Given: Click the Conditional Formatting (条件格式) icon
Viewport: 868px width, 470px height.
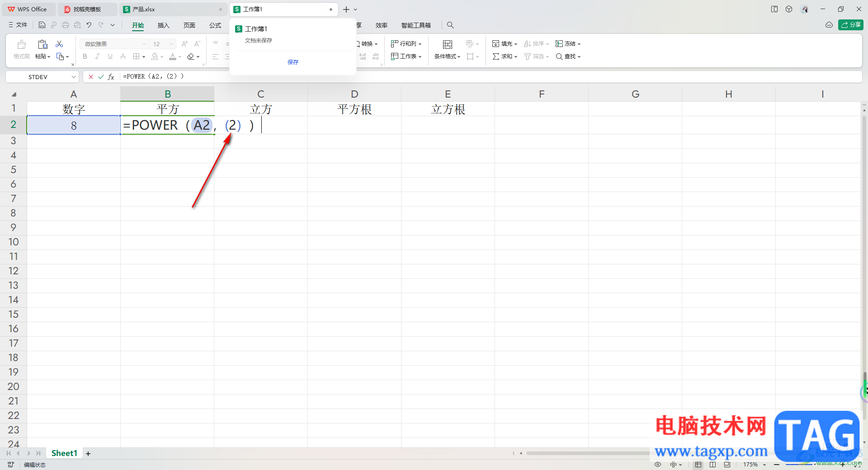Looking at the screenshot, I should (x=448, y=44).
